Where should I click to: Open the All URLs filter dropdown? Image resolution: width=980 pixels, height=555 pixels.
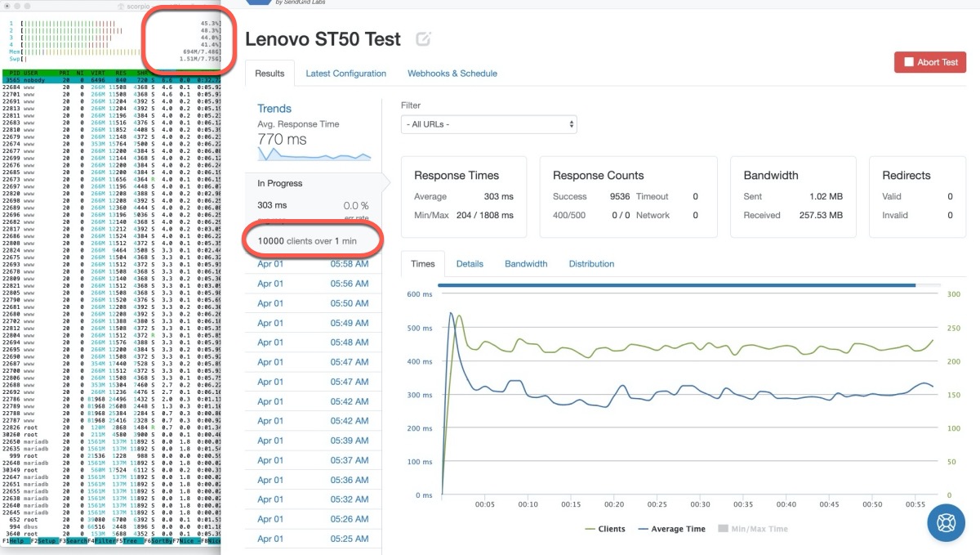click(488, 124)
